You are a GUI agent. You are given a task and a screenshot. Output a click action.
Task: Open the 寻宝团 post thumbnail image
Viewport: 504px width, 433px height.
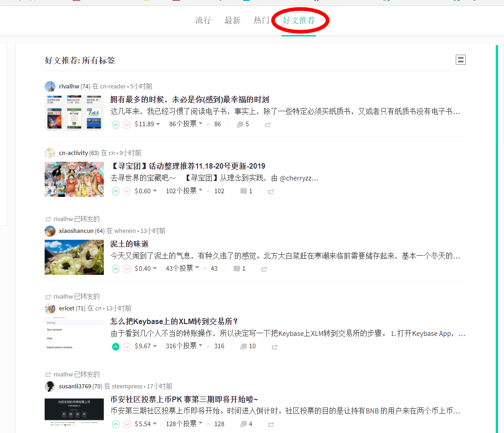(74, 179)
